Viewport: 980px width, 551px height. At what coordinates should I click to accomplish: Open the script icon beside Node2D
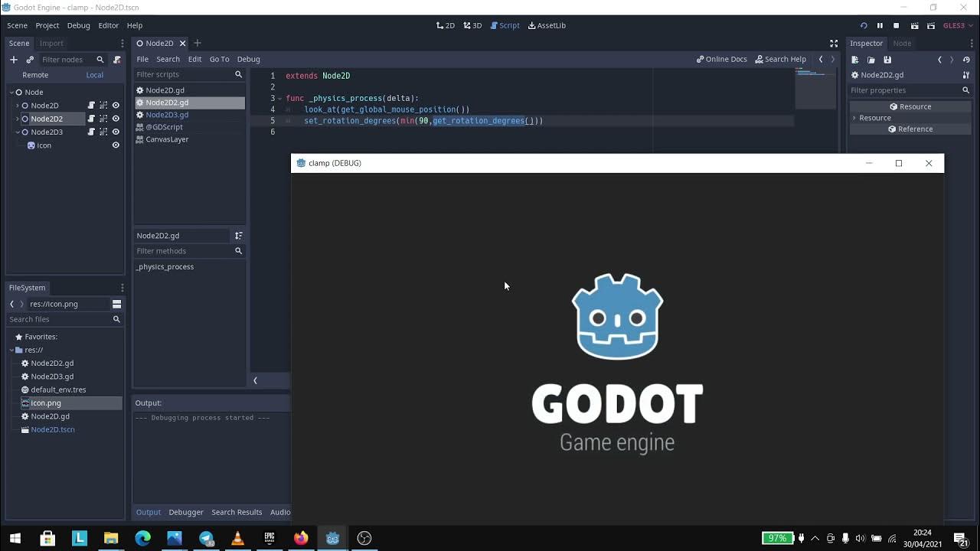pyautogui.click(x=91, y=106)
